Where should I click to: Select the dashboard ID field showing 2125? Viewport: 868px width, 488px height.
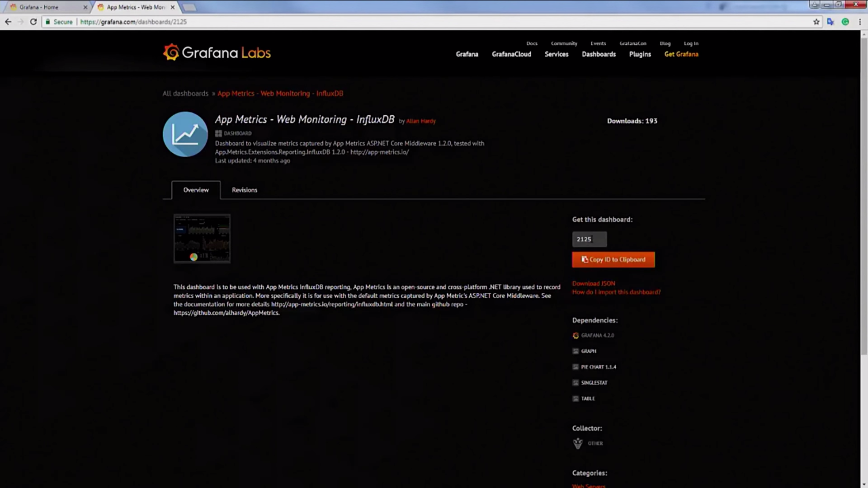point(589,239)
